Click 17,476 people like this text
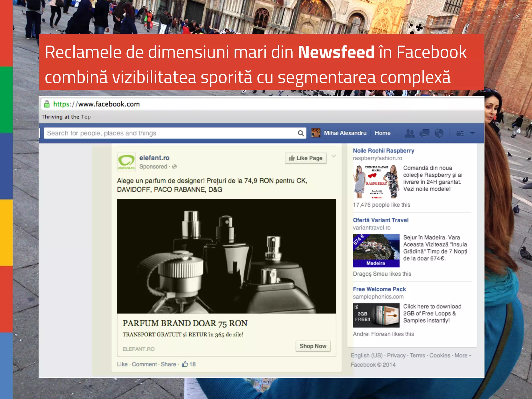This screenshot has height=399, width=532. point(381,205)
